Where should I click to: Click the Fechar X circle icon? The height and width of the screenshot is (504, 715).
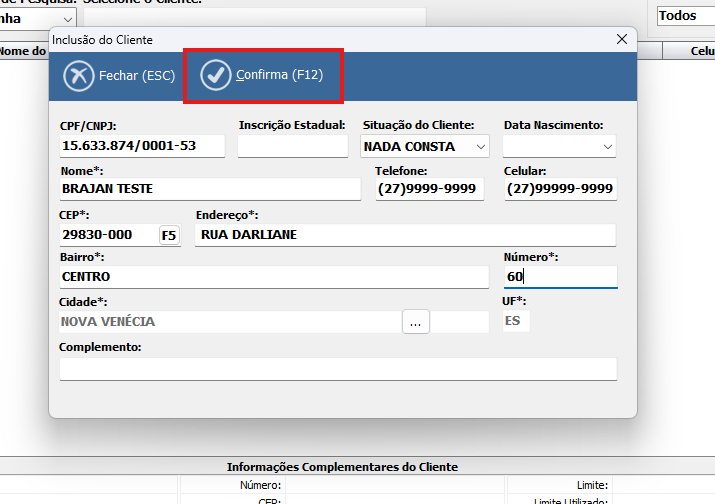78,76
